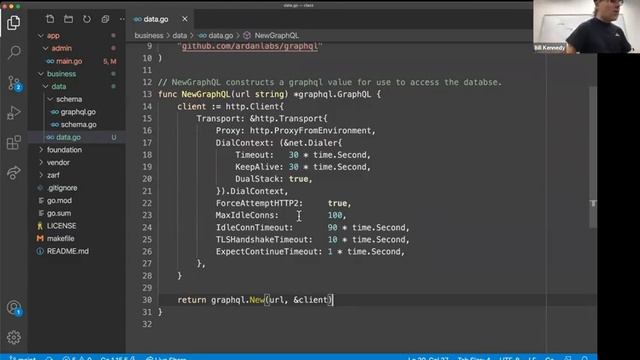
Task: Open the Search view in activity bar
Action: [13, 52]
